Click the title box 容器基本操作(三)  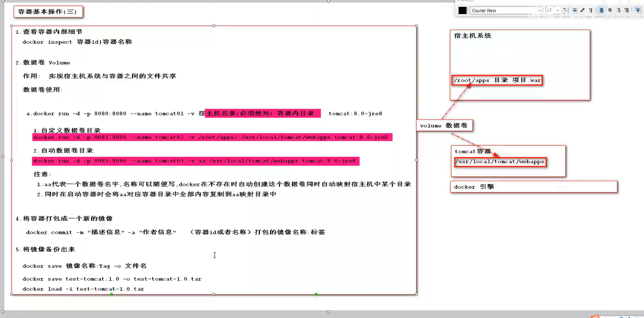48,12
